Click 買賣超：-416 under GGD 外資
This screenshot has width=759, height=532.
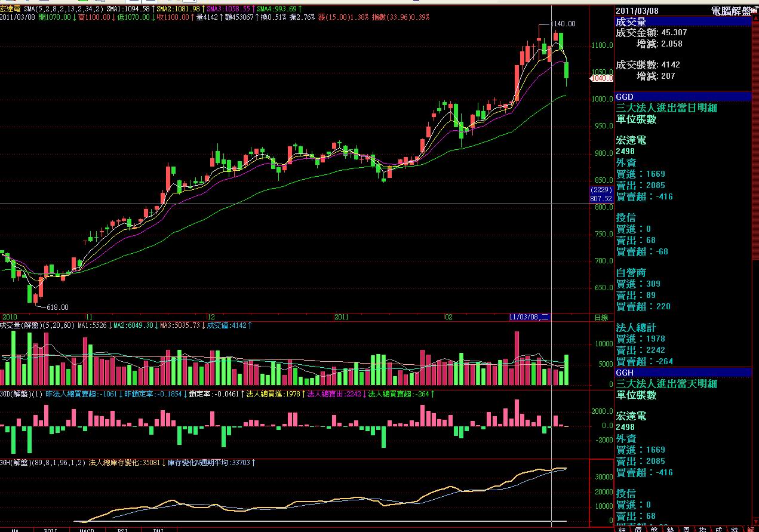coord(644,196)
